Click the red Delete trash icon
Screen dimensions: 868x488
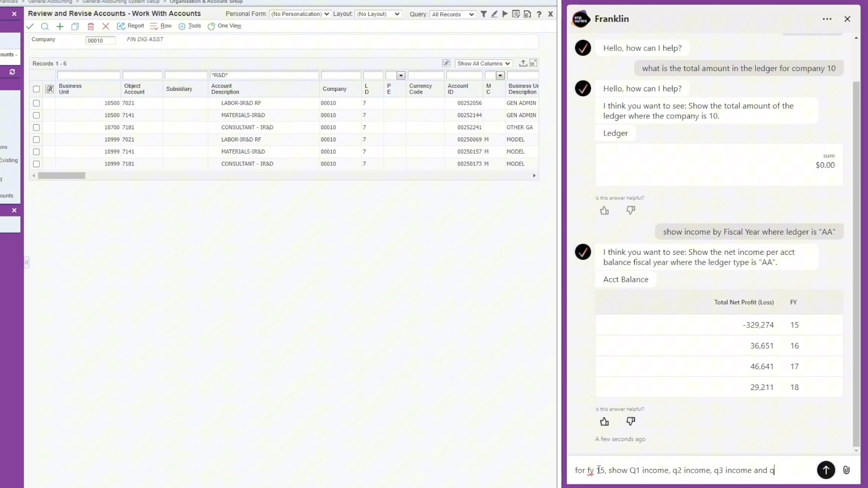[x=90, y=26]
